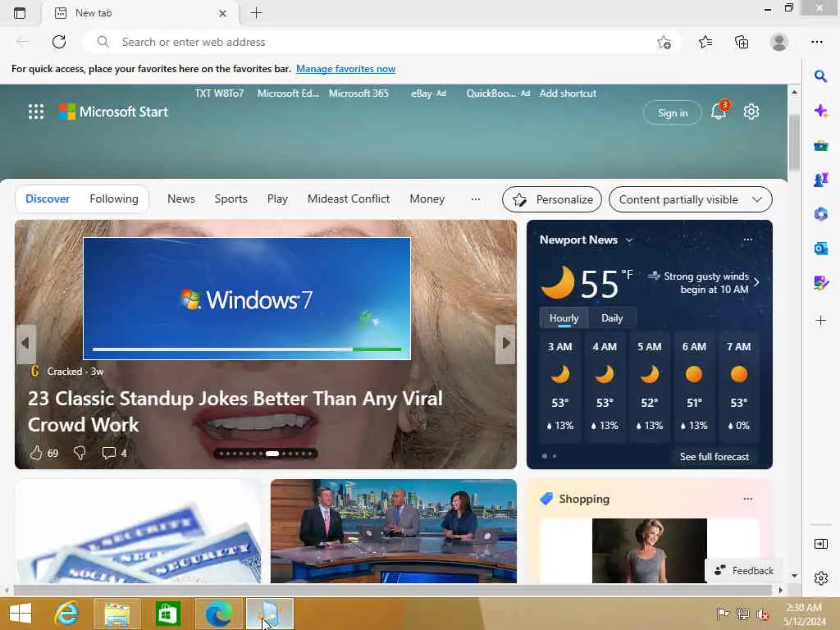Click the vertical page scrollbar thumb
The width and height of the screenshot is (840, 630).
click(x=794, y=143)
